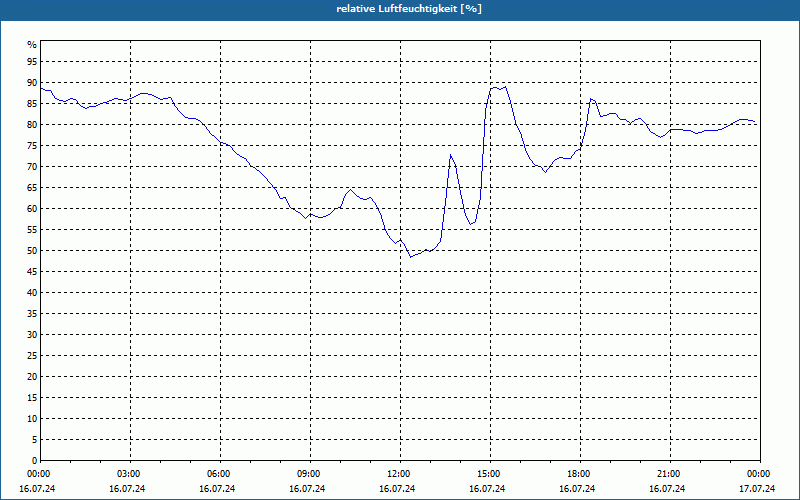The height and width of the screenshot is (500, 800).
Task: Click the y-axis tick label 40
Action: 32,292
